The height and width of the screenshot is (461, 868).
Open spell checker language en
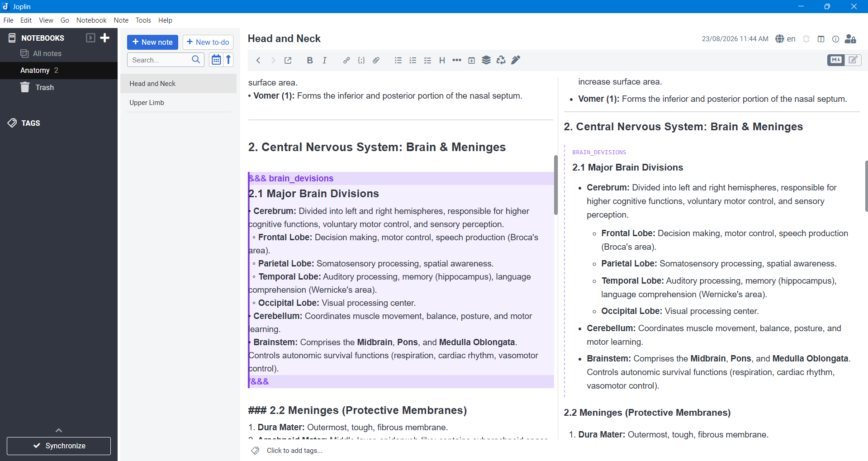pos(785,39)
